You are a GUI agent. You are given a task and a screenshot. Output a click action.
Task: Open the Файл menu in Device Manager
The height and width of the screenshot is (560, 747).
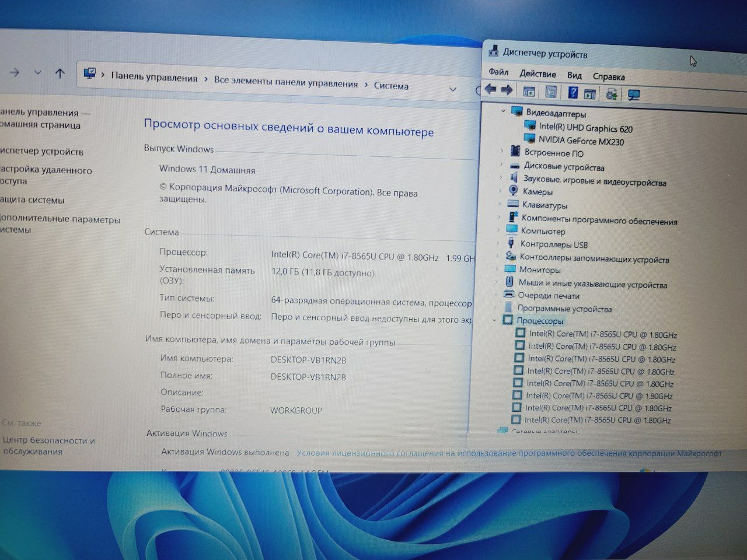pyautogui.click(x=498, y=72)
